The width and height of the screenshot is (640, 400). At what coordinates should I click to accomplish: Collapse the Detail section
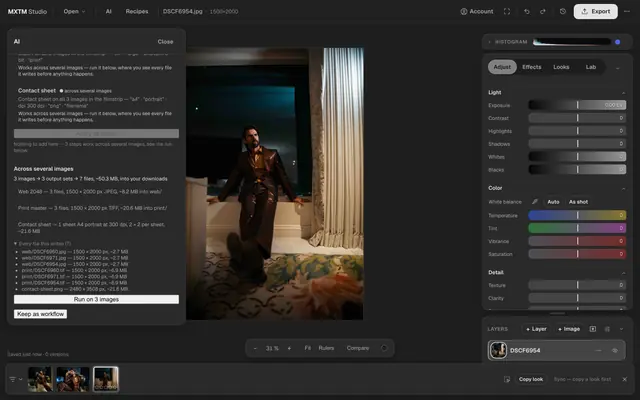(x=623, y=273)
